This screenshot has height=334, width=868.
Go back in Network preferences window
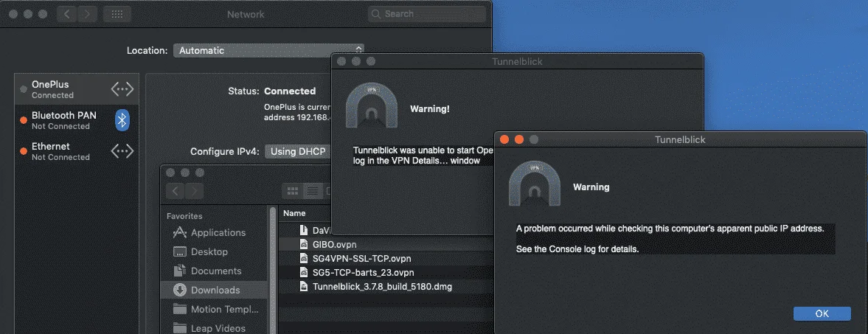click(x=68, y=14)
